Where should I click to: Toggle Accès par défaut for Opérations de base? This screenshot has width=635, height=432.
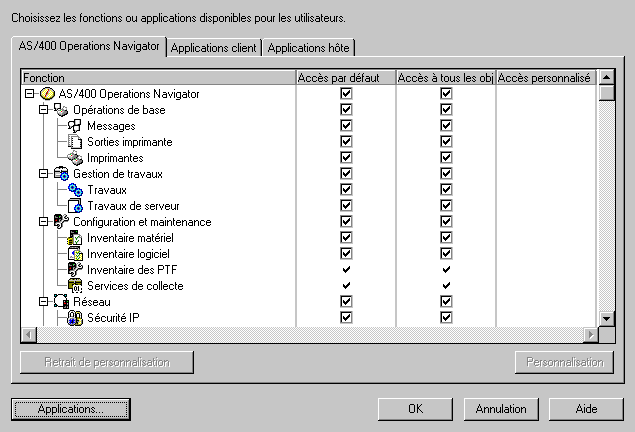346,110
